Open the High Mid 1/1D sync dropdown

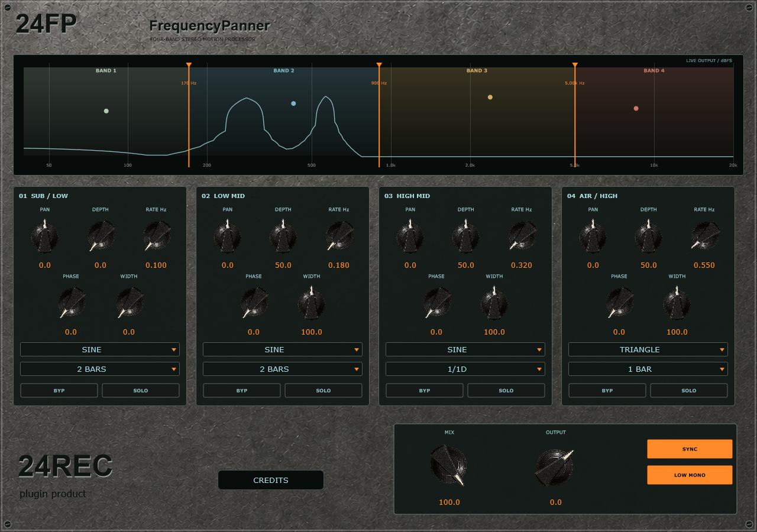tap(465, 369)
